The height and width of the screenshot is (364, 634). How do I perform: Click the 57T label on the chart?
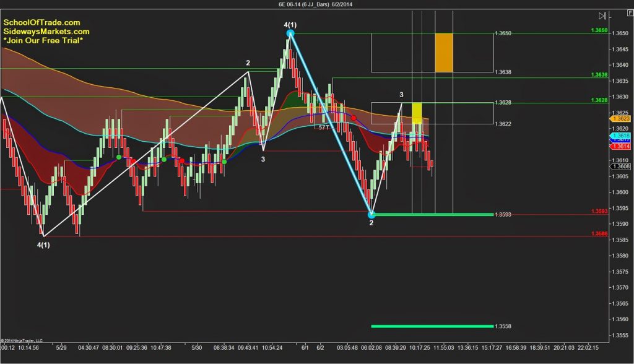click(324, 128)
